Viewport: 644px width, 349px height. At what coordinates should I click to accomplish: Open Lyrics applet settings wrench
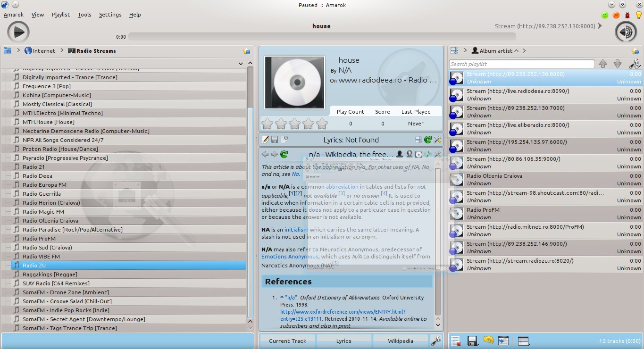click(x=438, y=140)
